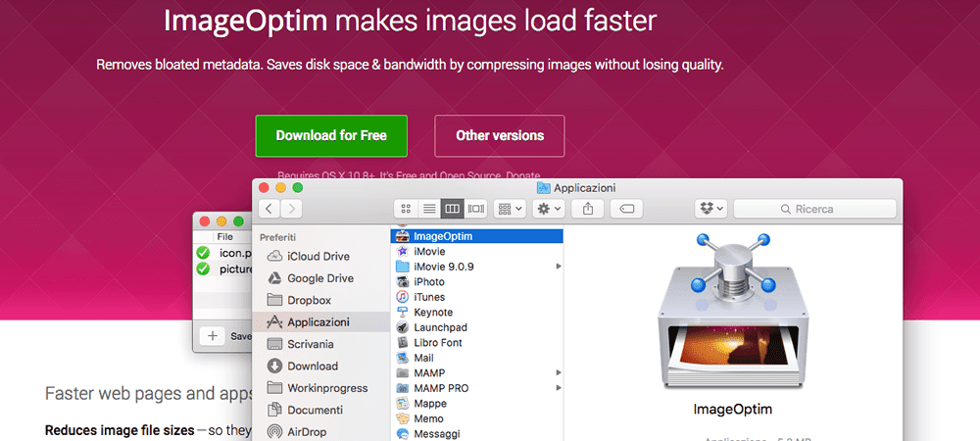Open Documenti in the sidebar
Viewport: 980px width, 441px height.
point(320,410)
